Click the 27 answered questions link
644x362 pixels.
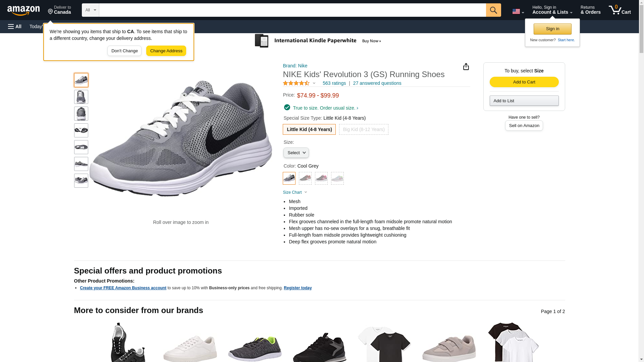pyautogui.click(x=377, y=83)
